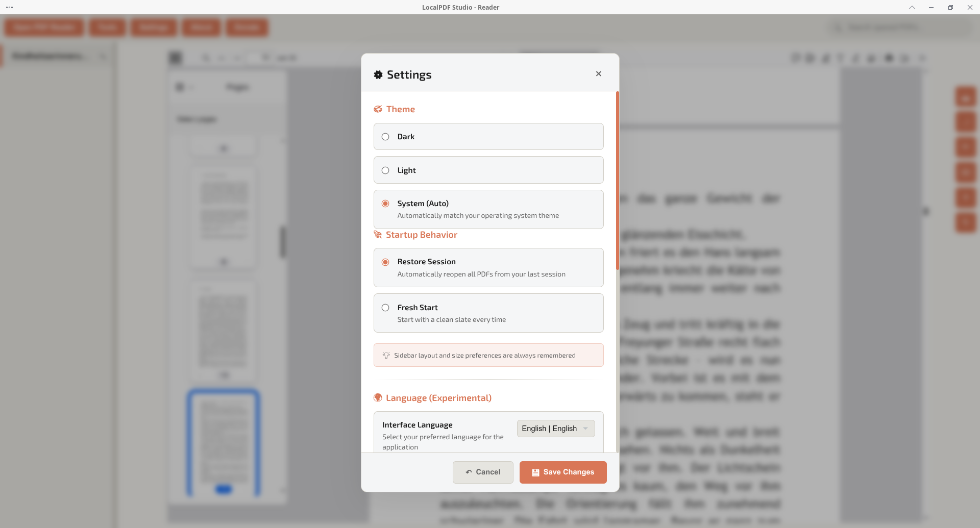The height and width of the screenshot is (528, 980).
Task: Select the Dark theme radio button
Action: pos(386,137)
